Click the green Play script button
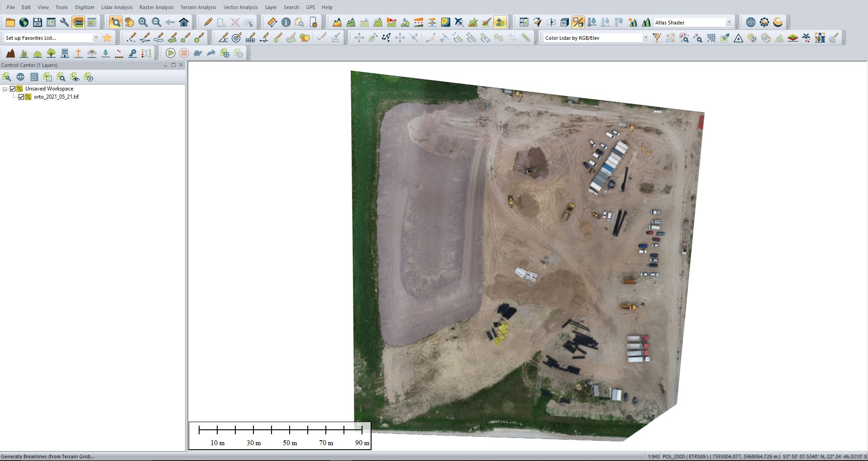This screenshot has width=868, height=461. coord(171,53)
